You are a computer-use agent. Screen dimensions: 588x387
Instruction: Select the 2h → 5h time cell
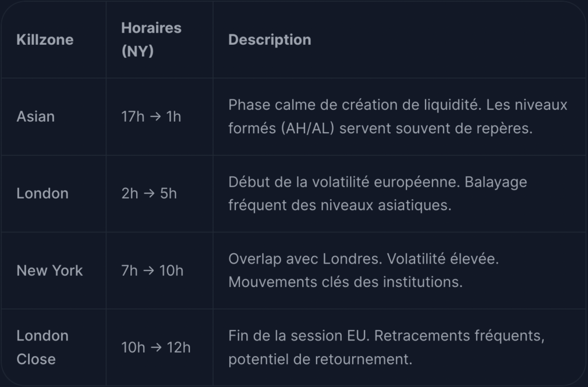pos(149,193)
